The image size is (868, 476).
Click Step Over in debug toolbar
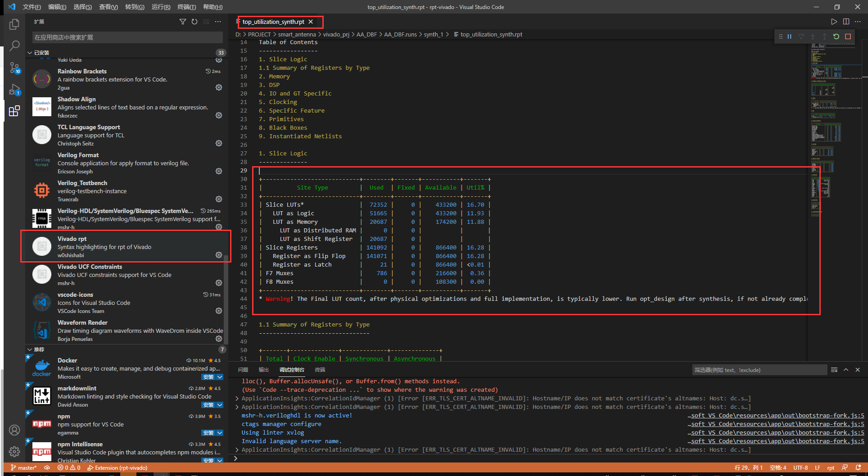(801, 36)
